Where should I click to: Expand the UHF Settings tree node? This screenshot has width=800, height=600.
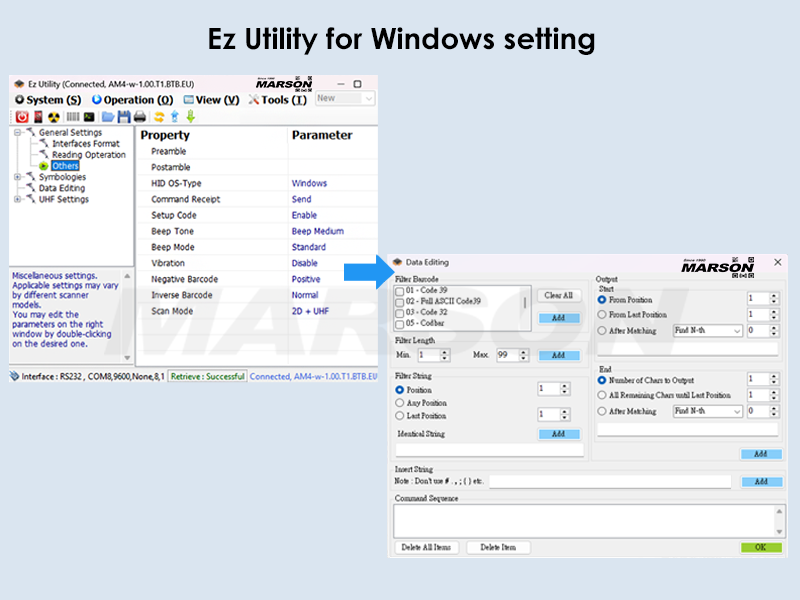pyautogui.click(x=18, y=199)
